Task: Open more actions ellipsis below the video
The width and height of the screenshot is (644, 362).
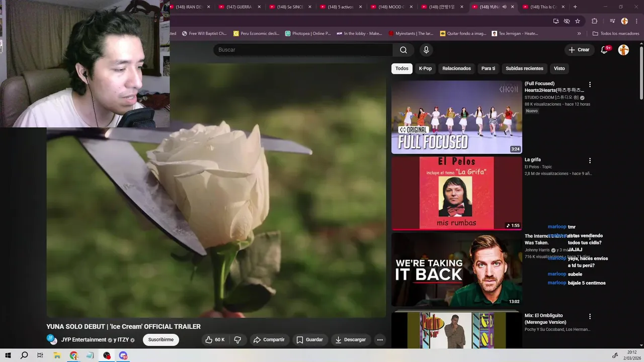Action: coord(380,340)
